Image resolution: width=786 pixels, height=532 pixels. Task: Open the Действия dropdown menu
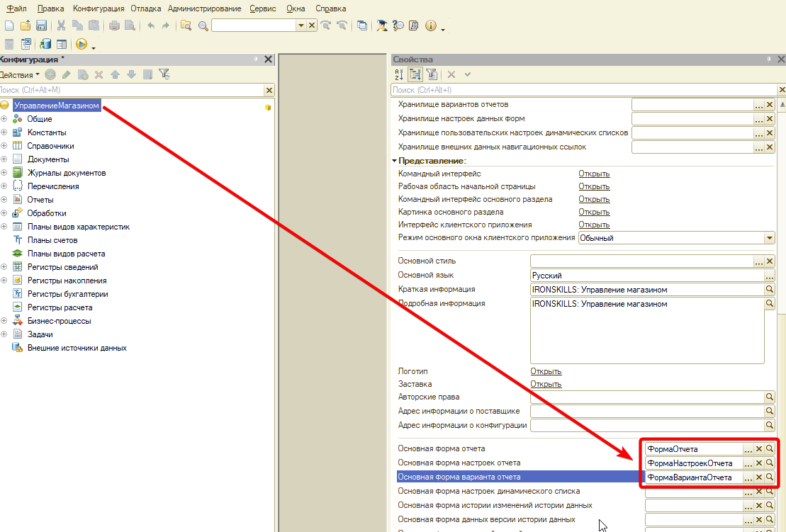[x=19, y=74]
